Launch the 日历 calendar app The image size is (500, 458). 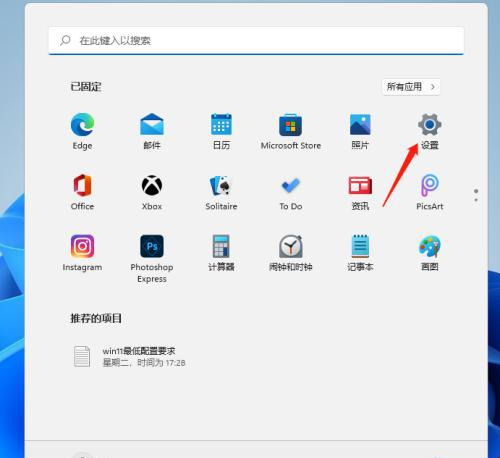pos(221,131)
